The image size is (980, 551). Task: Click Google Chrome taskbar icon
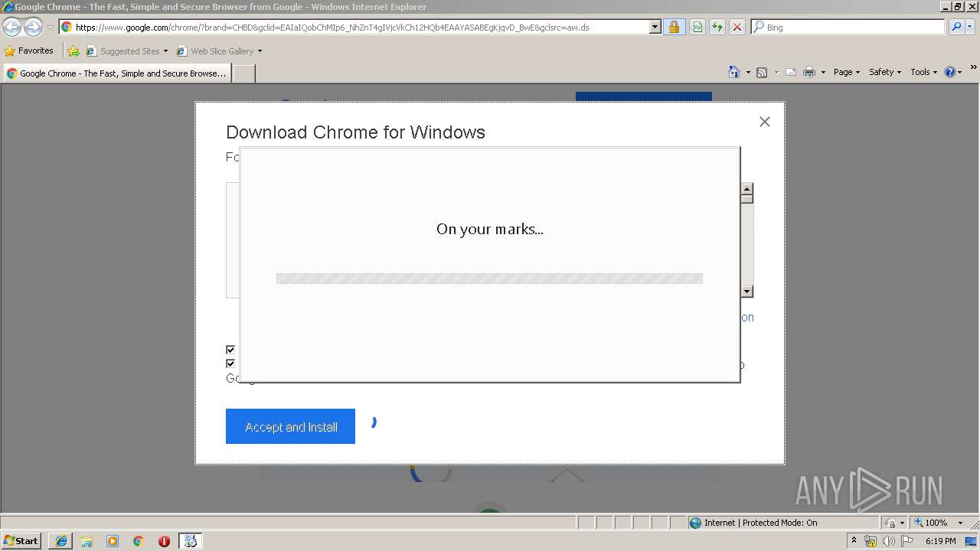[x=139, y=541]
